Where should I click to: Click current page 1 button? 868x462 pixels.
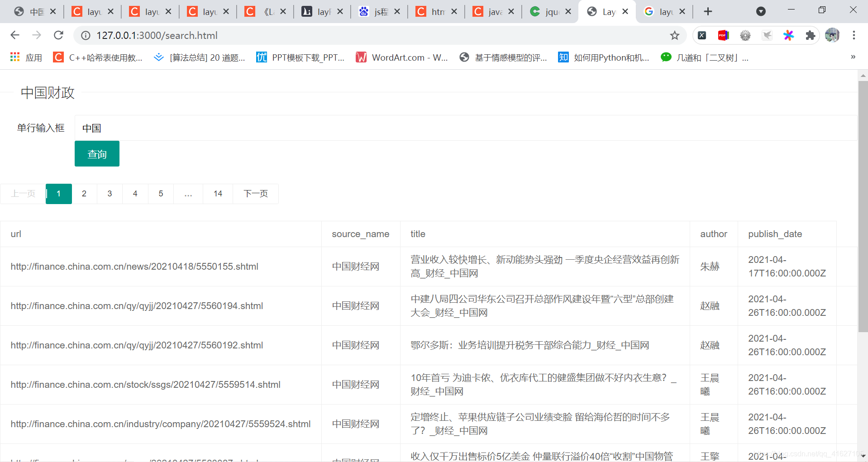pyautogui.click(x=58, y=194)
